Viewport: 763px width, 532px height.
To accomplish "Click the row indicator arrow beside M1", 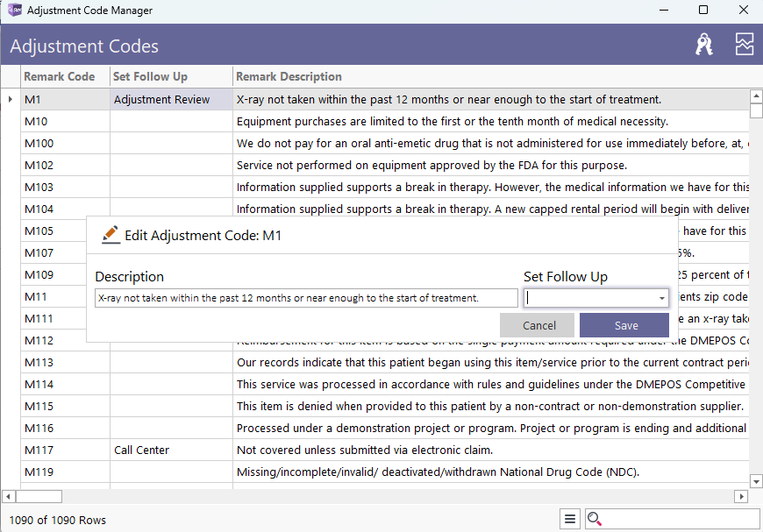I will (x=11, y=99).
